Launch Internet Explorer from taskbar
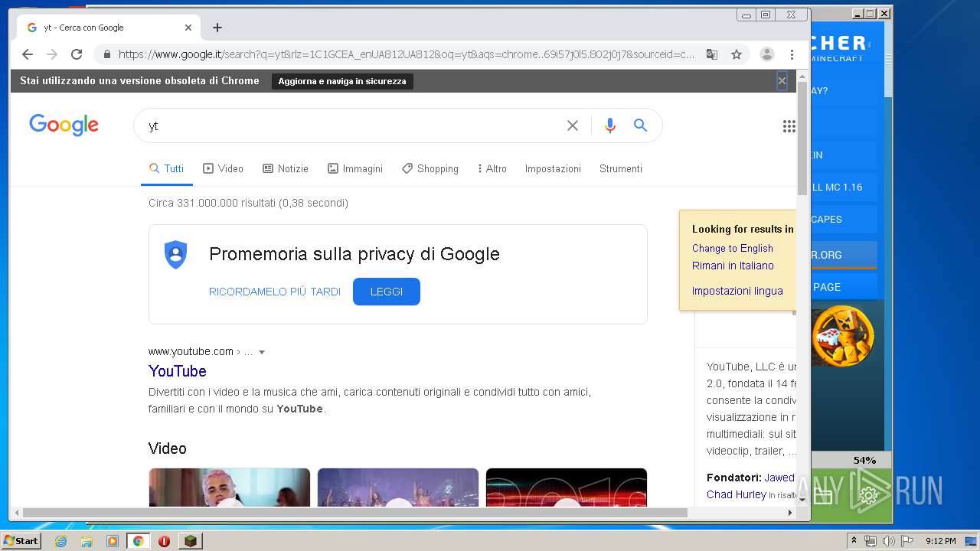Viewport: 980px width, 551px height. [61, 541]
